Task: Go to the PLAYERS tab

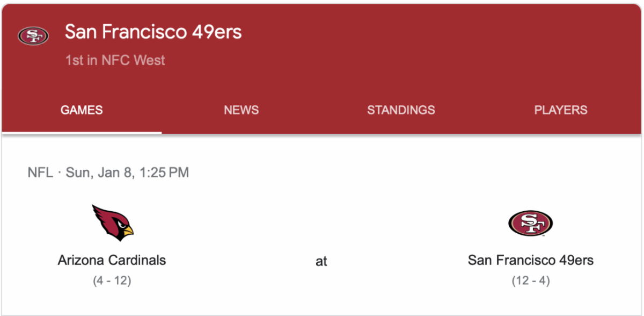Action: click(x=561, y=110)
